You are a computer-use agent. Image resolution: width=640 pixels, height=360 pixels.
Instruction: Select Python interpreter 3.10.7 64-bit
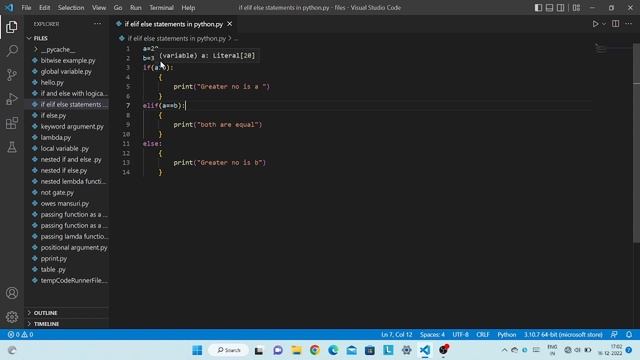(x=563, y=335)
